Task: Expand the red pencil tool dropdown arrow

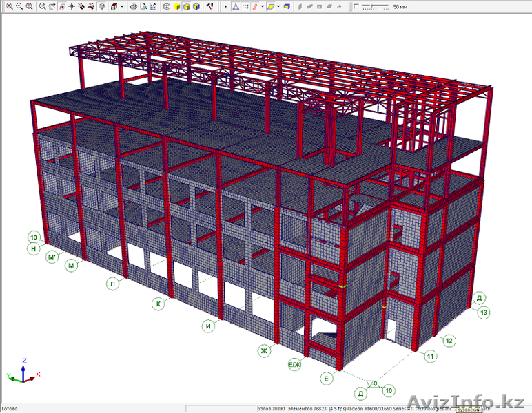Action: pos(262,6)
